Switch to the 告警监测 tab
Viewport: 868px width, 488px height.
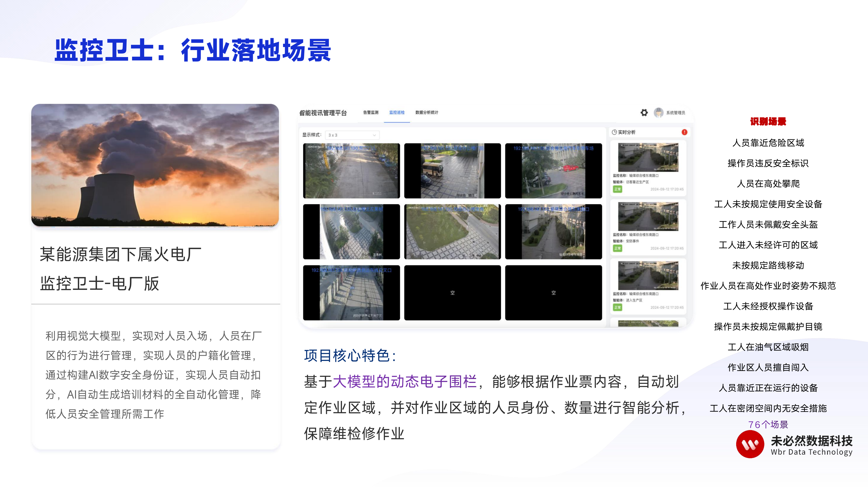click(371, 113)
